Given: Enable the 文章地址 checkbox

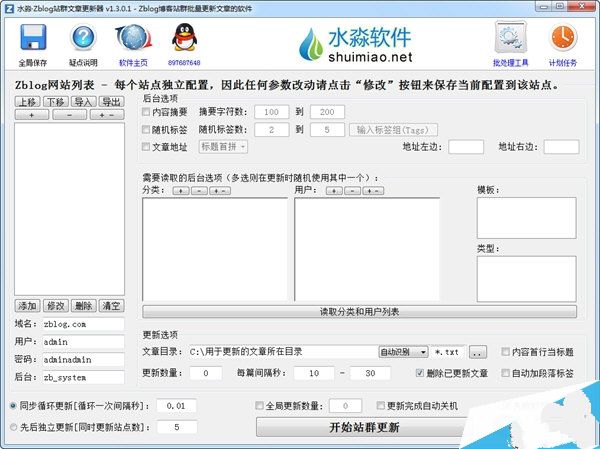Looking at the screenshot, I should pyautogui.click(x=146, y=147).
